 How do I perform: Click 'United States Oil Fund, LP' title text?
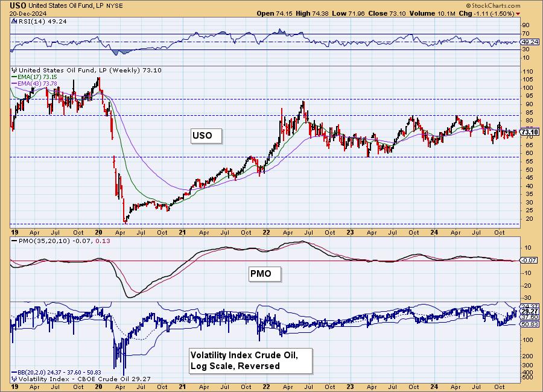(x=65, y=6)
